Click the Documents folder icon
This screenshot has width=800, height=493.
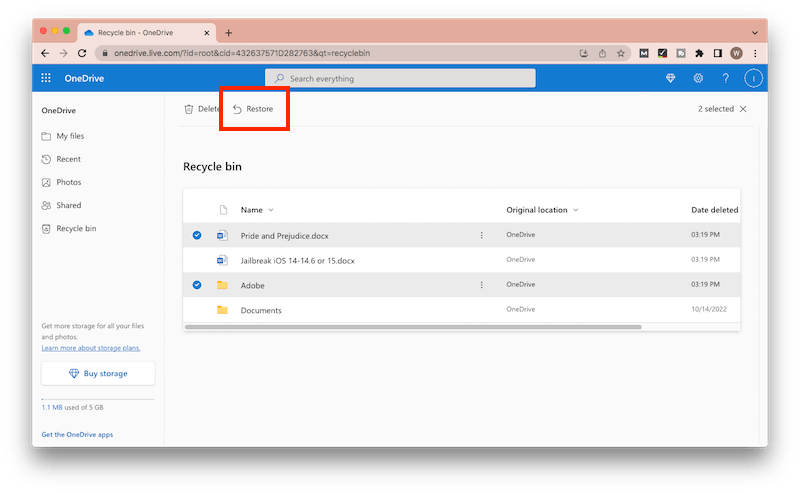[x=222, y=310]
